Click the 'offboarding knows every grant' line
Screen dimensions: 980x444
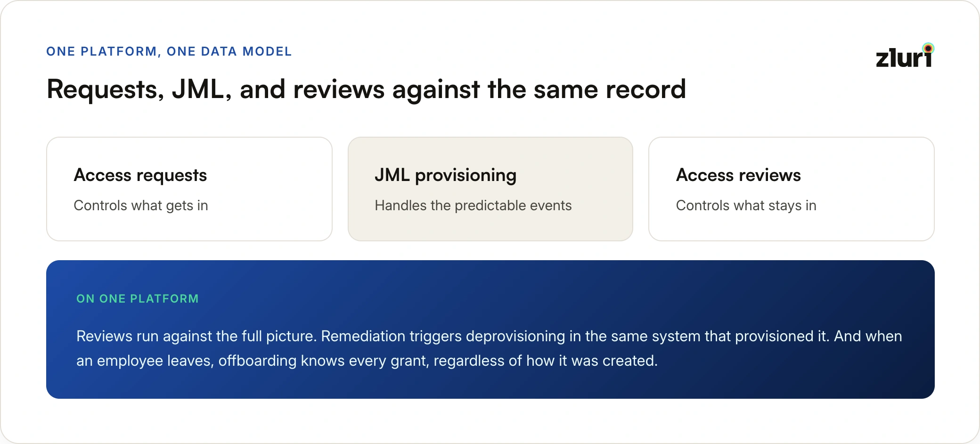pos(324,361)
